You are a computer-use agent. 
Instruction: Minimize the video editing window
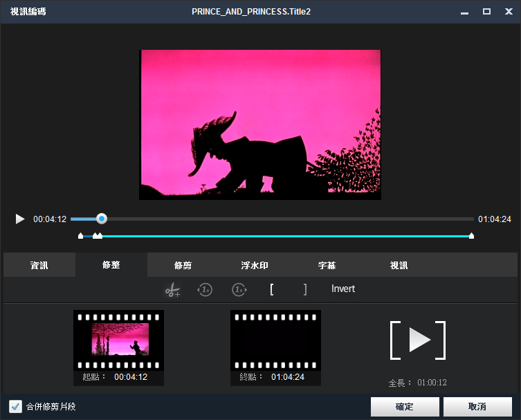tap(466, 12)
